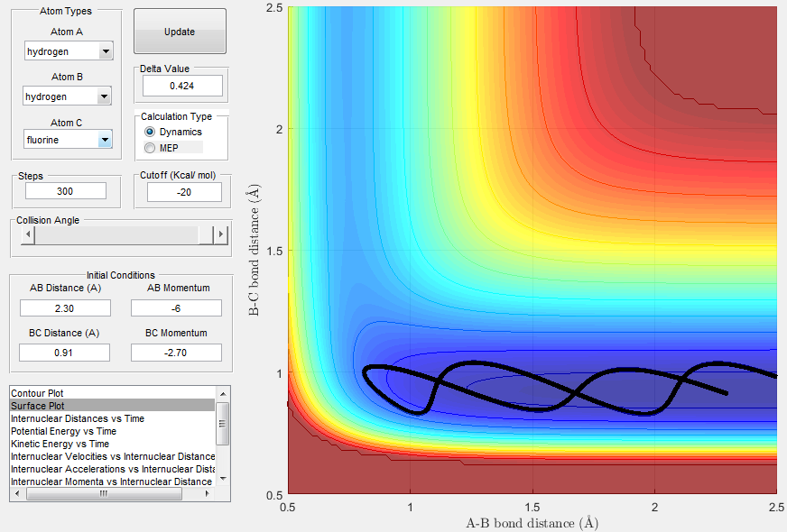
Task: Click the list horizontal scroll right arrow
Action: click(208, 494)
